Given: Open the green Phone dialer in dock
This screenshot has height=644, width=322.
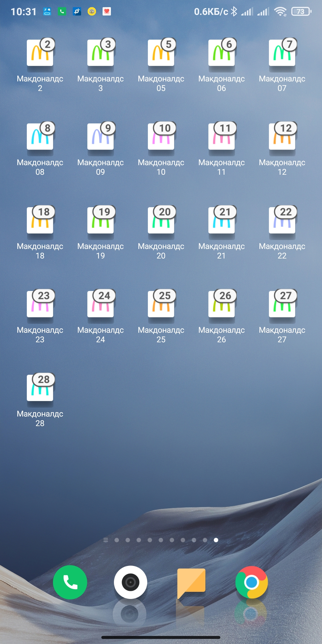Looking at the screenshot, I should pyautogui.click(x=70, y=582).
